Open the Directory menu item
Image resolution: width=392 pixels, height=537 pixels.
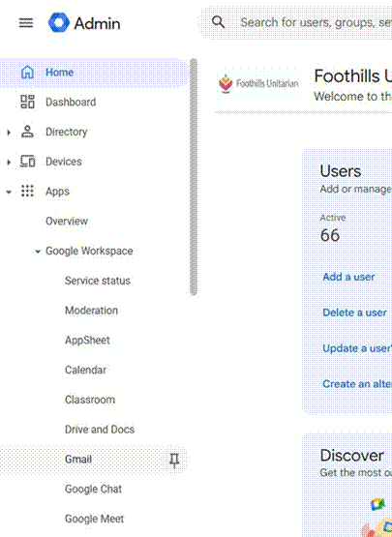coord(67,132)
